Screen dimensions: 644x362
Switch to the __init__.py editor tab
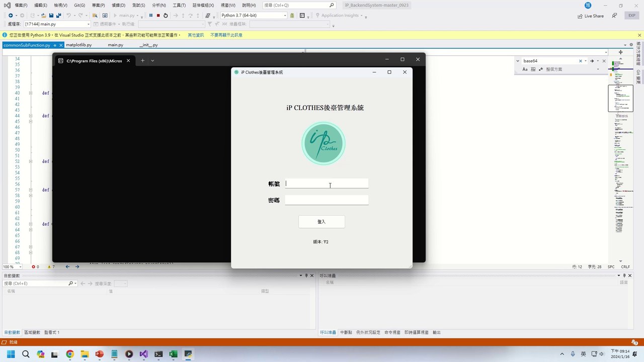[x=148, y=45]
